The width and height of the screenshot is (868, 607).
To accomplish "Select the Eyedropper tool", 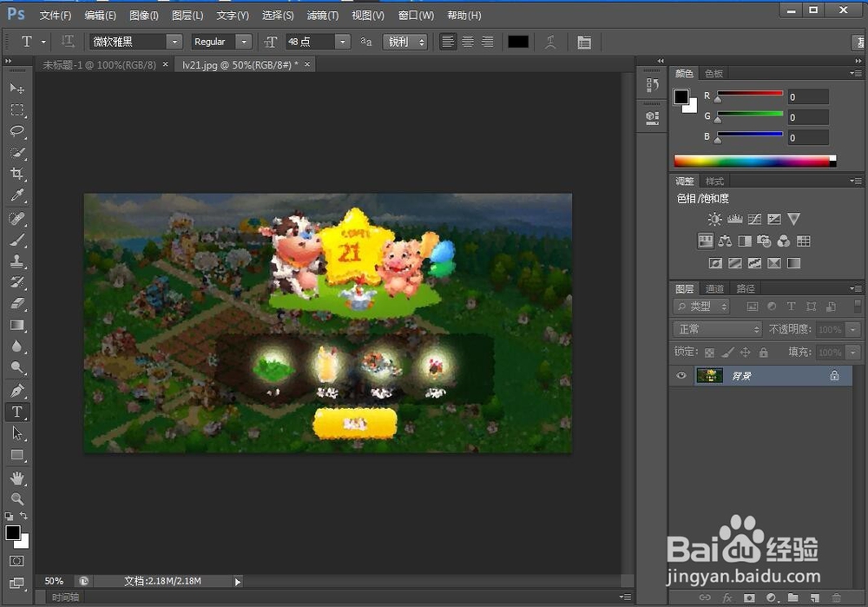I will (17, 195).
